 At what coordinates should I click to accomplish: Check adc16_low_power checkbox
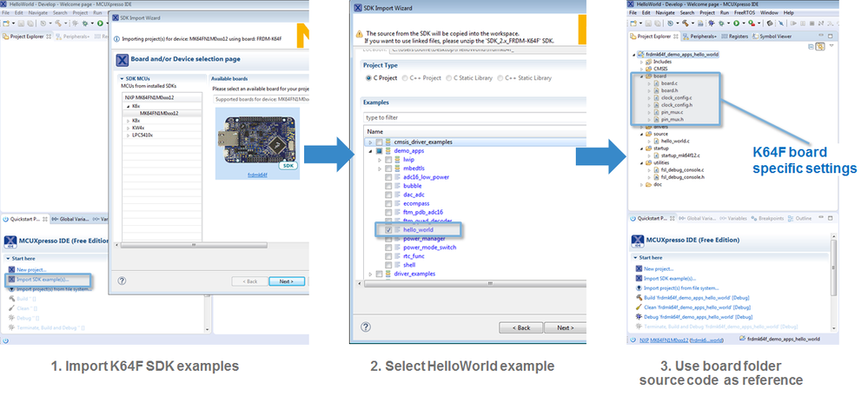pos(388,177)
